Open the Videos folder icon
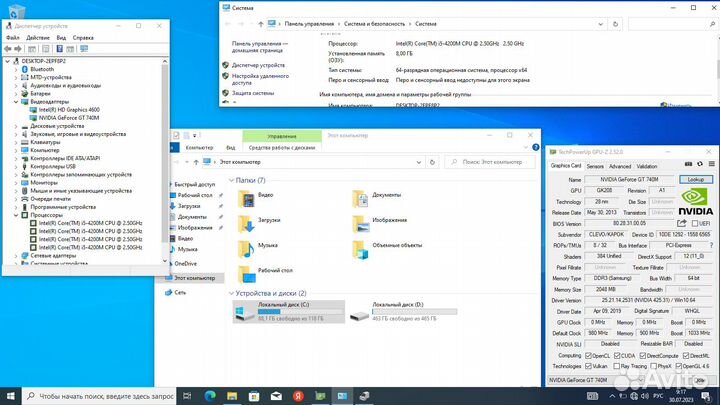The image size is (720, 405). [247, 198]
